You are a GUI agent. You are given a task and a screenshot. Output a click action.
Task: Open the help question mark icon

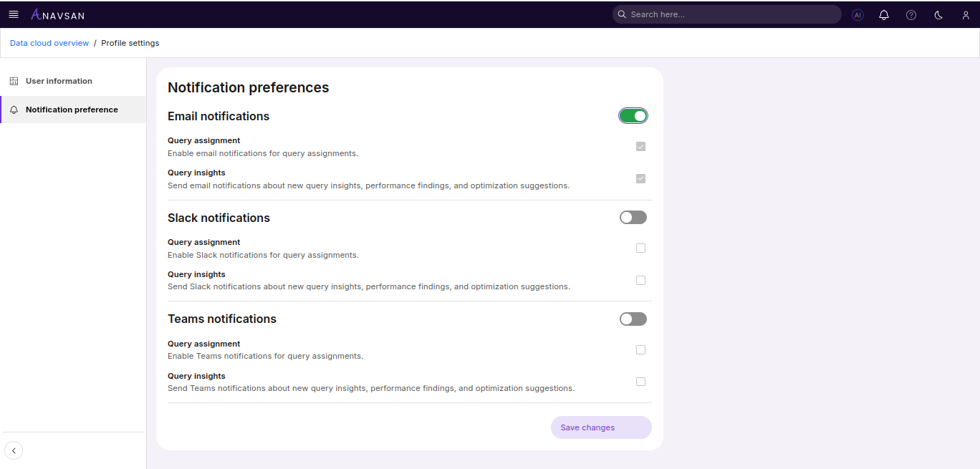(911, 14)
